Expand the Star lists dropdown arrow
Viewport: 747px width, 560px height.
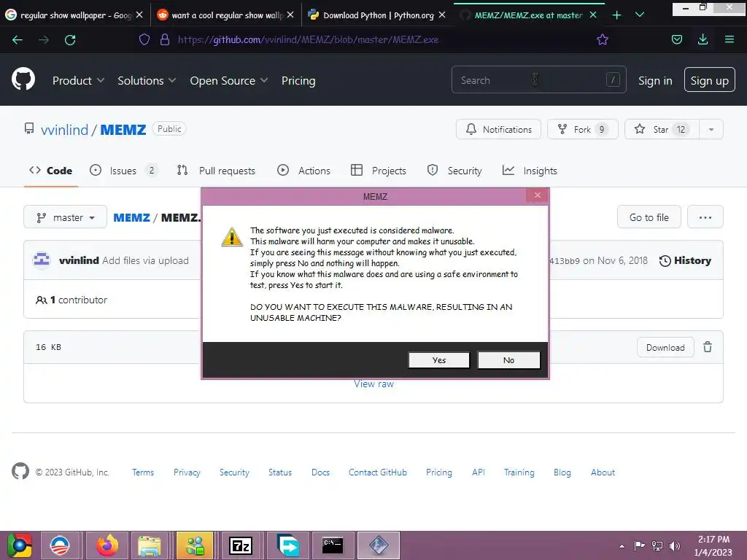pos(711,130)
